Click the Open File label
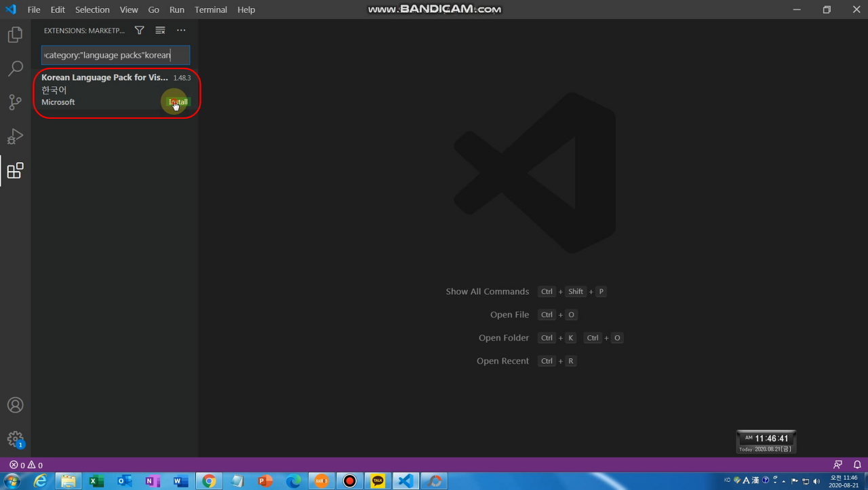 pyautogui.click(x=510, y=314)
